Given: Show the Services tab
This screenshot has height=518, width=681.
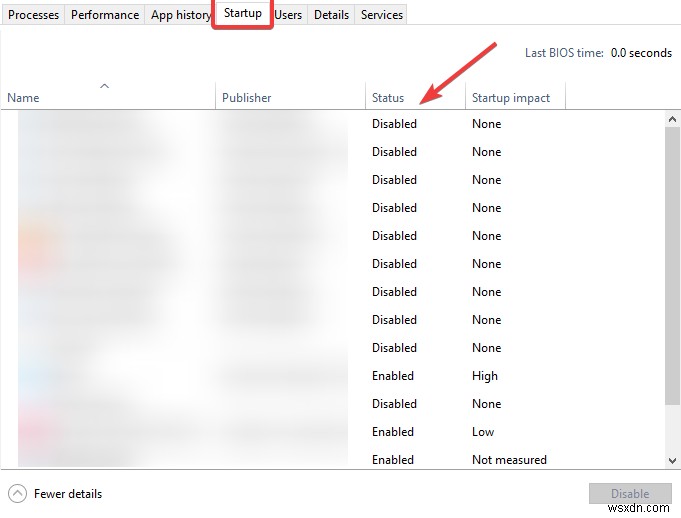Looking at the screenshot, I should tap(382, 15).
